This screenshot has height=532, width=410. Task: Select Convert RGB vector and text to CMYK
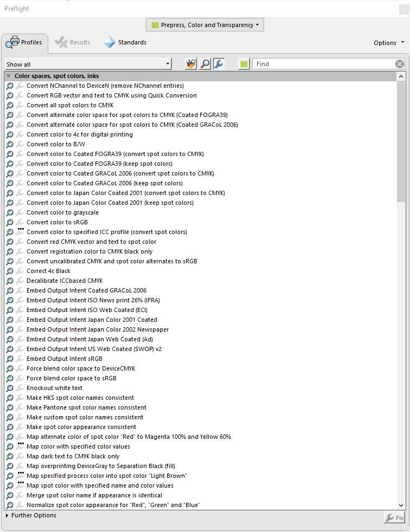[x=112, y=96]
